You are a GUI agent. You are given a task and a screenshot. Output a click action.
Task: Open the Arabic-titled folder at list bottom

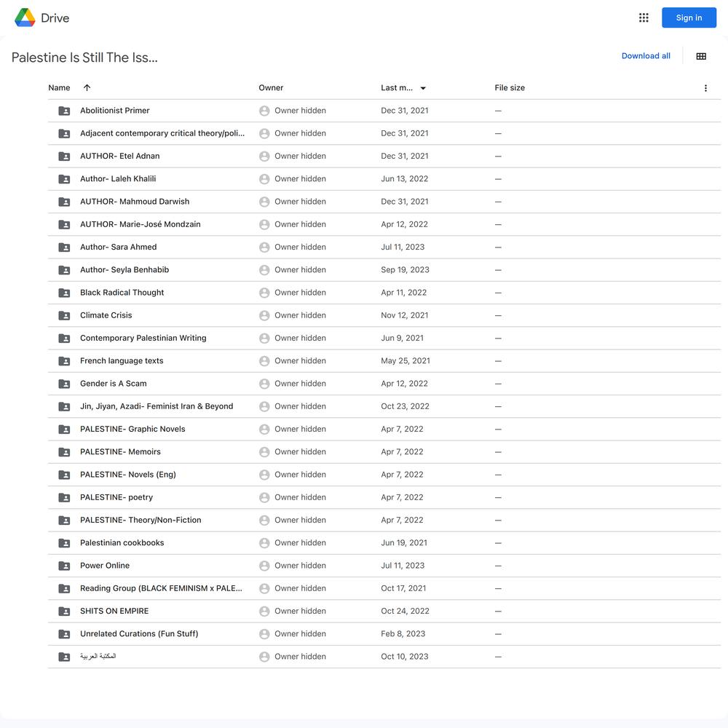[x=98, y=657]
